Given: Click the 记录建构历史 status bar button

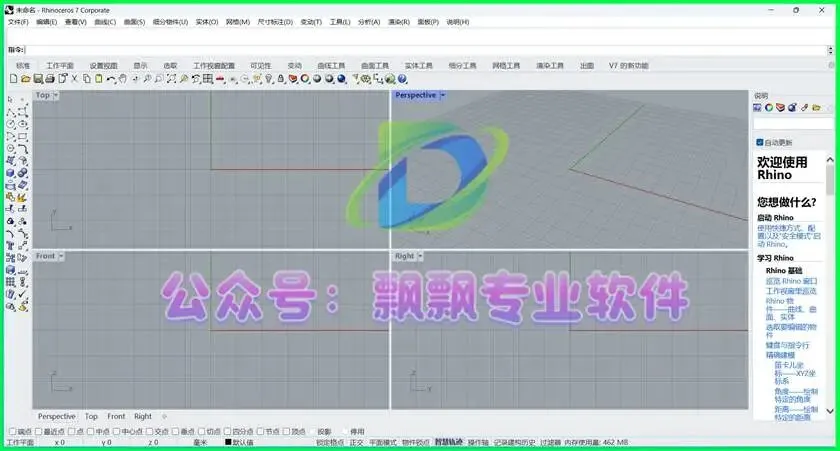Looking at the screenshot, I should [x=514, y=442].
